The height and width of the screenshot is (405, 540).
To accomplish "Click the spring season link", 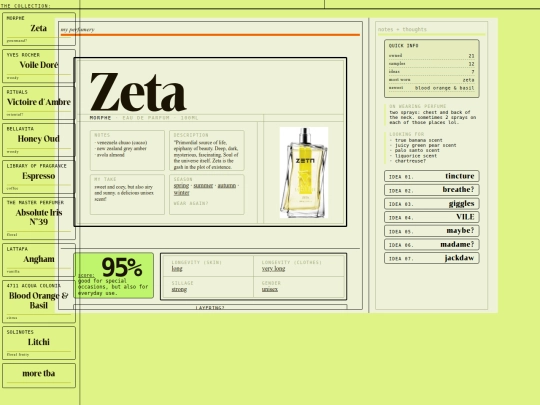I will 181,186.
